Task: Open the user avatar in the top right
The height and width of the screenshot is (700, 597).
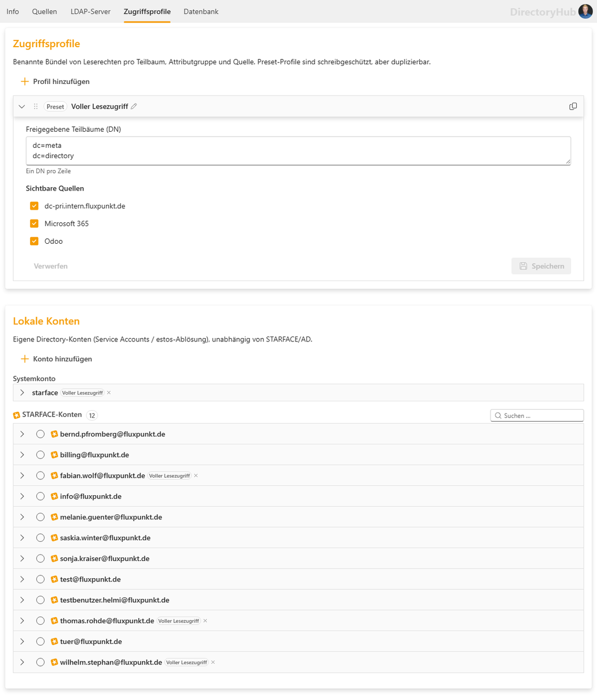Action: 585,12
